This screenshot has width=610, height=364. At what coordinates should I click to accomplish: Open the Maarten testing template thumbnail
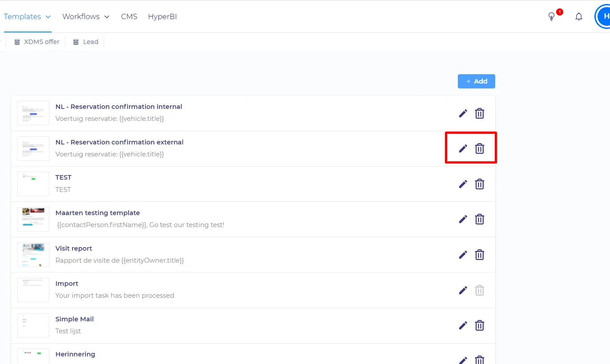click(x=33, y=219)
